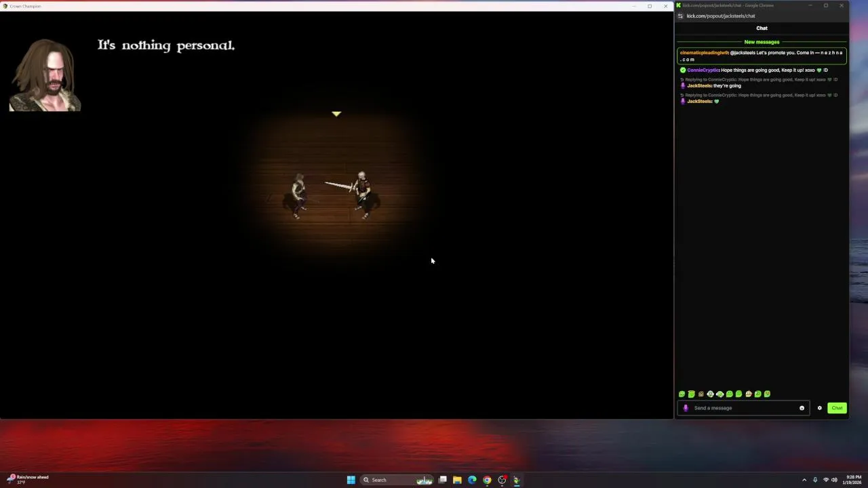Click the green heart emote in JackSteels message
Image resolution: width=868 pixels, height=488 pixels.
pos(716,102)
